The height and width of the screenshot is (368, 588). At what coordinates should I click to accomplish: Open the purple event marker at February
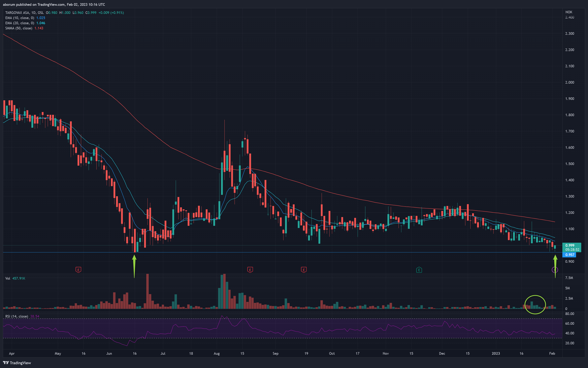555,270
